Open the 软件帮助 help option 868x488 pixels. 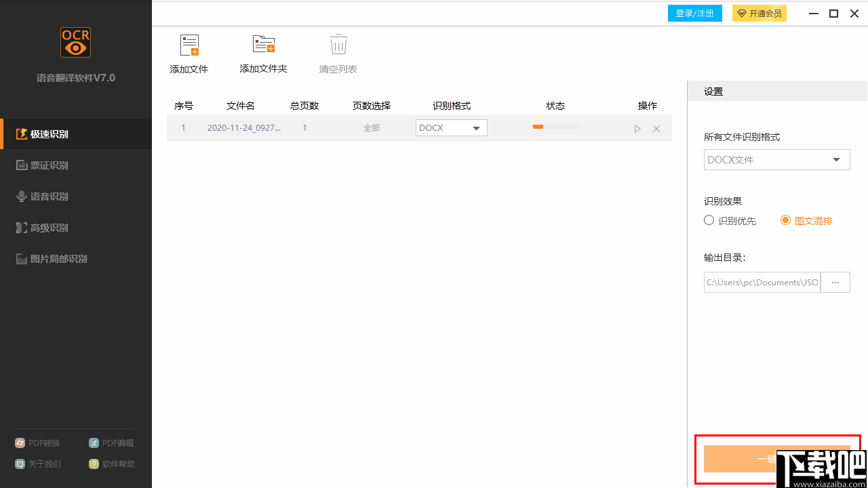111,464
